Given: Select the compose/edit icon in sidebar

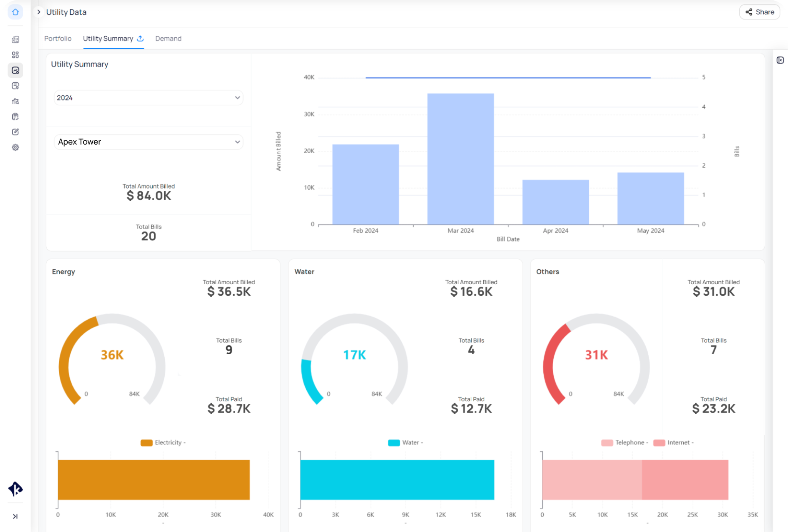Looking at the screenshot, I should click(15, 132).
